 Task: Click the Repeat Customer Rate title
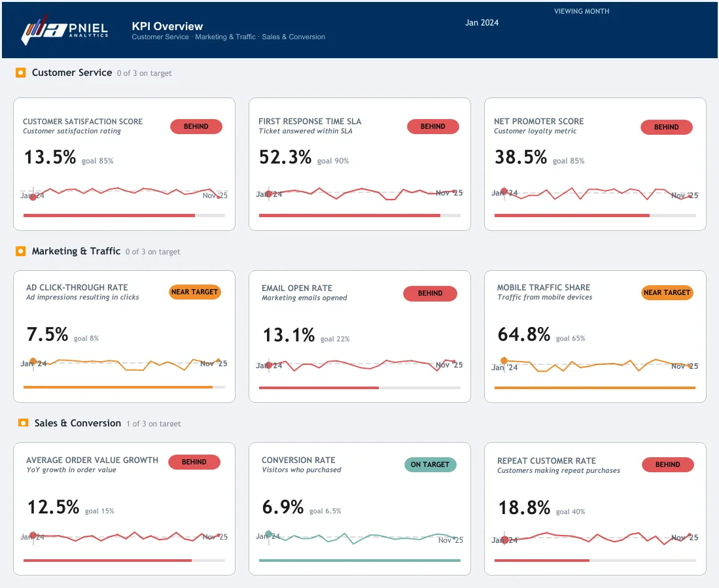point(546,461)
